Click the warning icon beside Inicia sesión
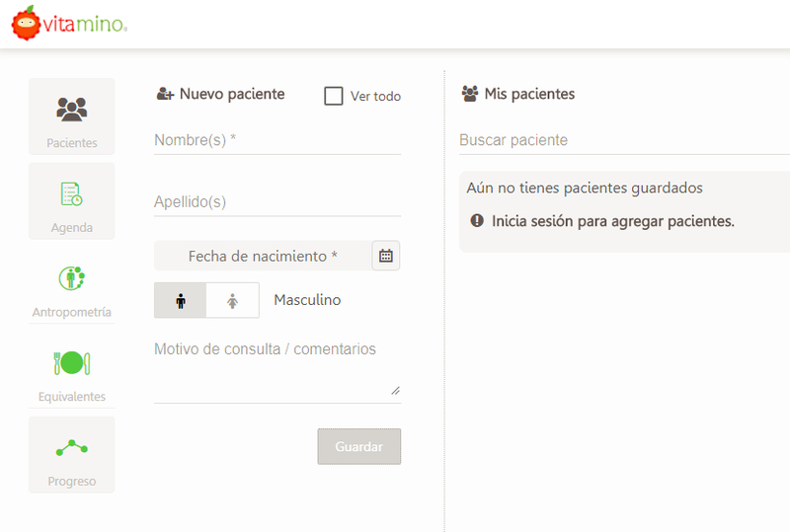Image resolution: width=790 pixels, height=532 pixels. tap(477, 221)
